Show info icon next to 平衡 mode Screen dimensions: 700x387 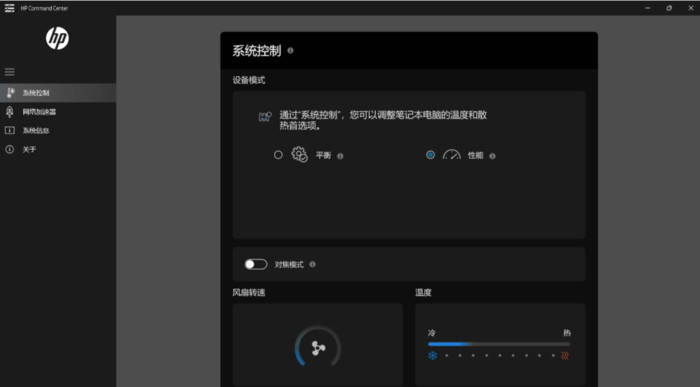point(340,156)
